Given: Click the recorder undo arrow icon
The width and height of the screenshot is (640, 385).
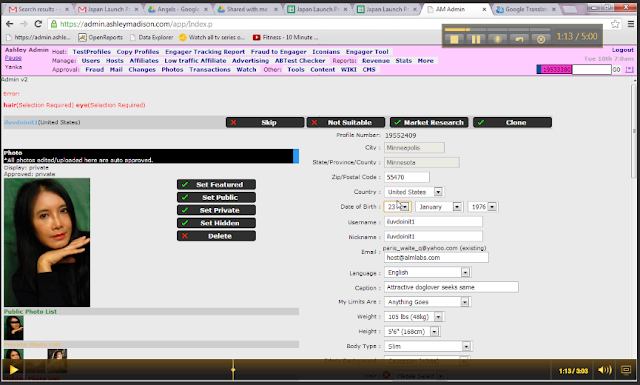Looking at the screenshot, I should [519, 39].
